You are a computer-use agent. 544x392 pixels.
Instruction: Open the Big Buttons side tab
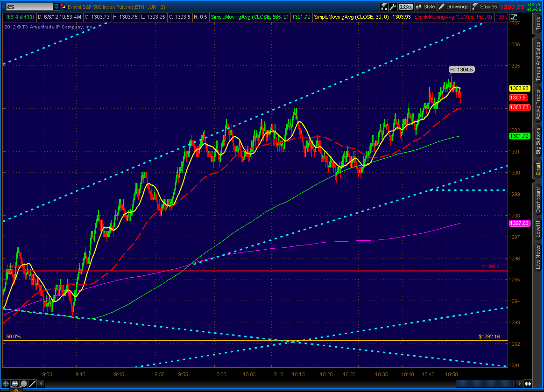538,141
